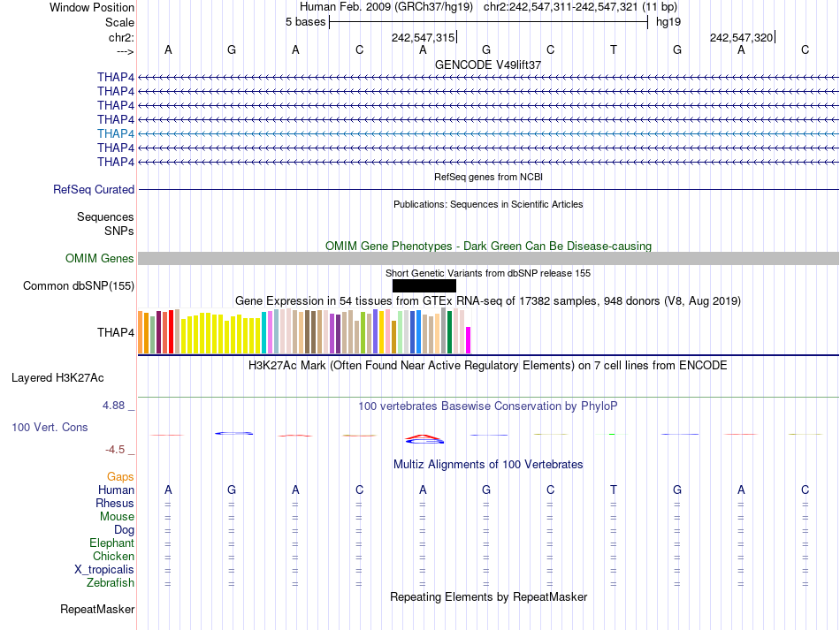Click Short Genetic Variants from dbSNP title
This screenshot has width=840, height=630.
pyautogui.click(x=488, y=273)
